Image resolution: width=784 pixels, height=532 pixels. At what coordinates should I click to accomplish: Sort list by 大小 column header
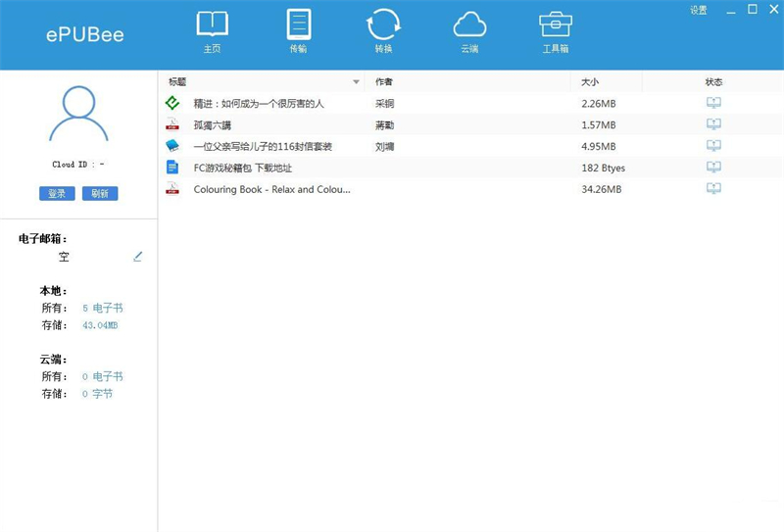[x=590, y=81]
